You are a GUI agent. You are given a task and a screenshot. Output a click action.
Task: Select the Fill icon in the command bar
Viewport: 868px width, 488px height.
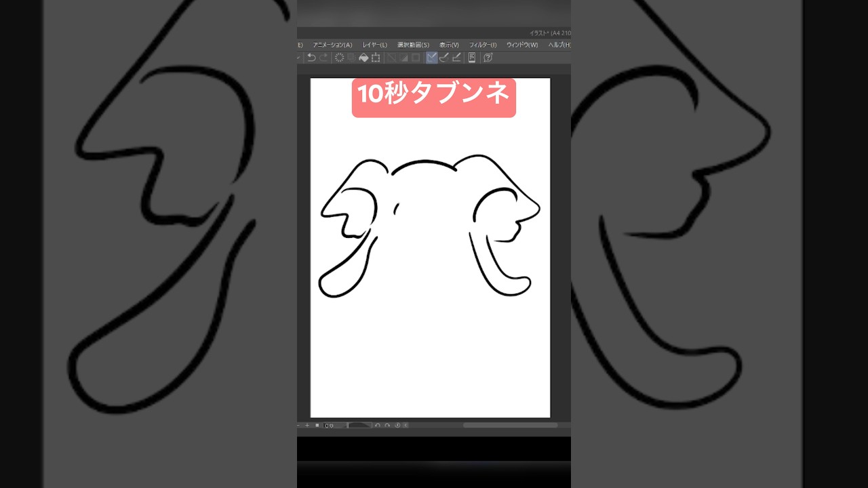pyautogui.click(x=364, y=57)
